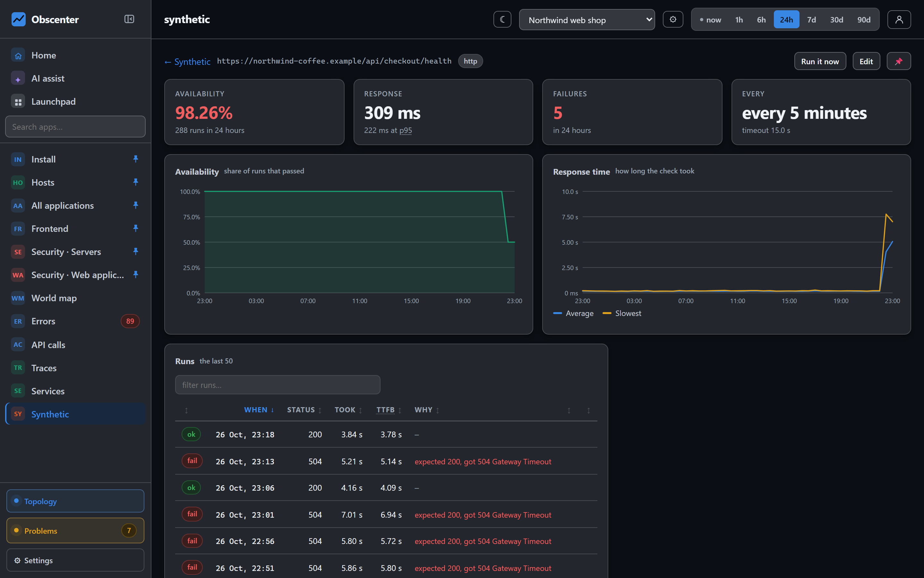Viewport: 924px width, 578px height.
Task: Focus the Search apps field
Action: pos(75,127)
